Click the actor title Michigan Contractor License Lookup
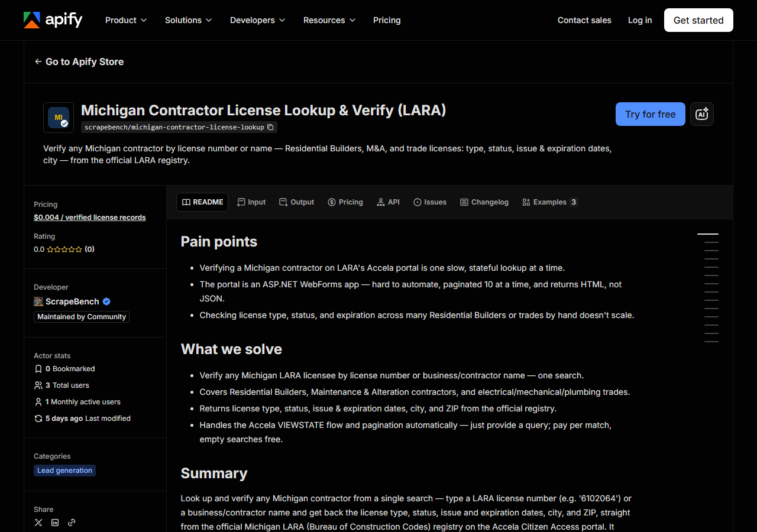This screenshot has height=532, width=757. click(263, 111)
